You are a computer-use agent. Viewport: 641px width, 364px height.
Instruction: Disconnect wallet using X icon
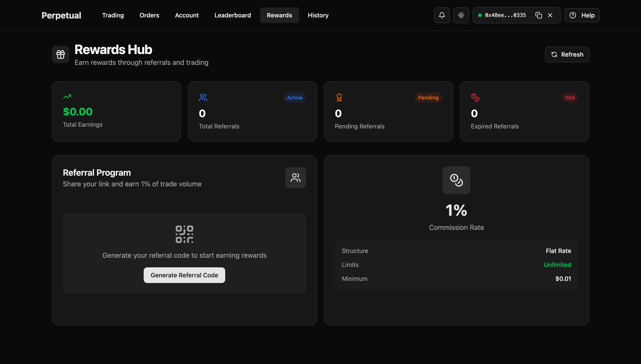550,15
